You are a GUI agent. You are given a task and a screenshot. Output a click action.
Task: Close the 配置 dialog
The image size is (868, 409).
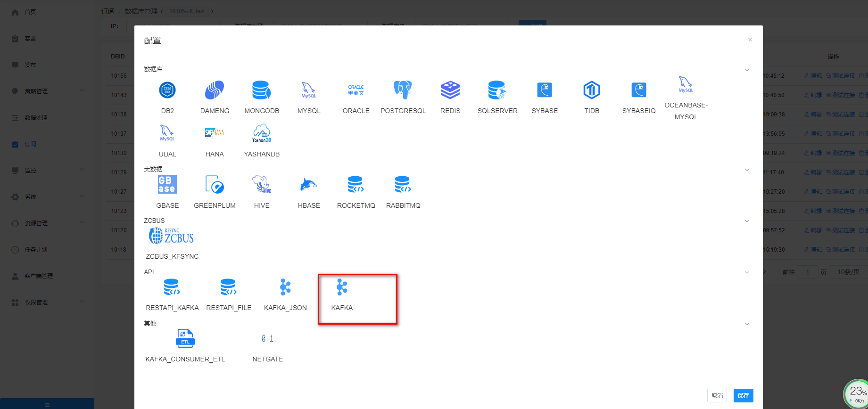coord(750,40)
